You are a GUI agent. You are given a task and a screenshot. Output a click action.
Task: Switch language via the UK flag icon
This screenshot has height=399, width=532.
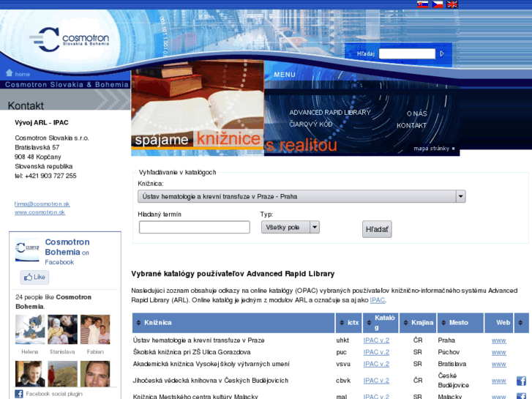point(452,4)
